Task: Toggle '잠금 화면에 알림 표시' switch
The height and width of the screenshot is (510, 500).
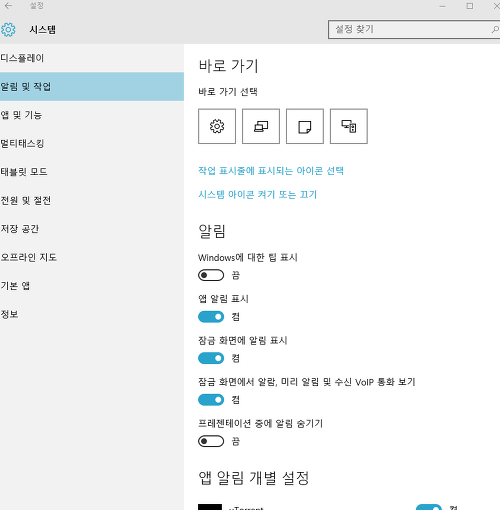Action: click(211, 358)
